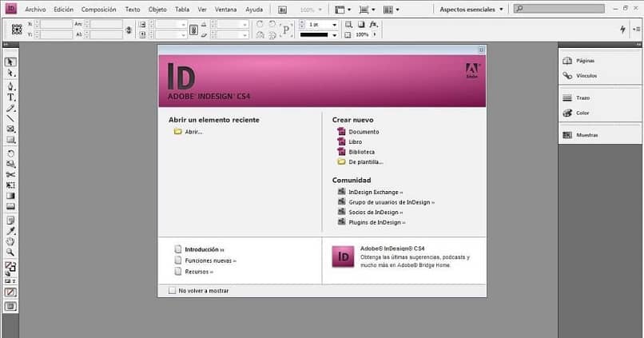Open the Edición menu
This screenshot has width=644, height=338.
coord(64,10)
